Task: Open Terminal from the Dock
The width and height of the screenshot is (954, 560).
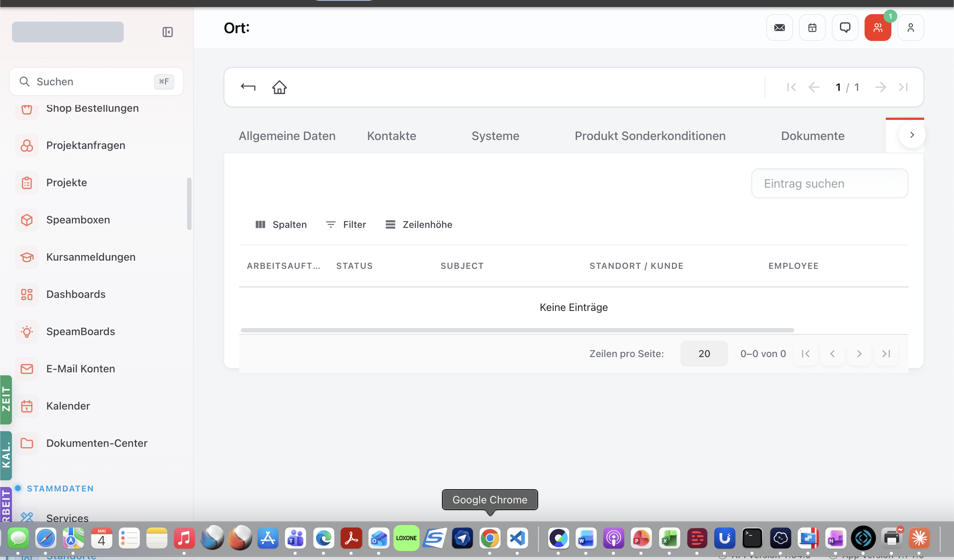Action: [752, 538]
